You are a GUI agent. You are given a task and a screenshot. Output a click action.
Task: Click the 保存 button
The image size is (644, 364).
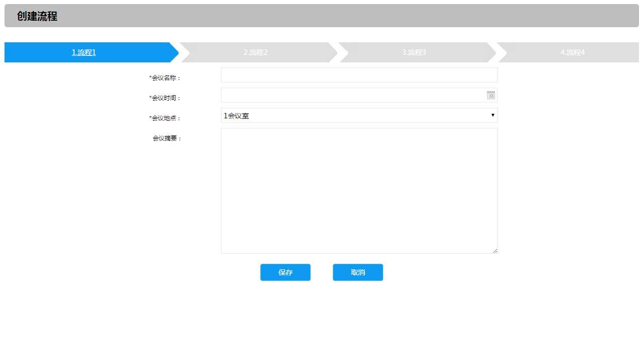click(x=285, y=272)
